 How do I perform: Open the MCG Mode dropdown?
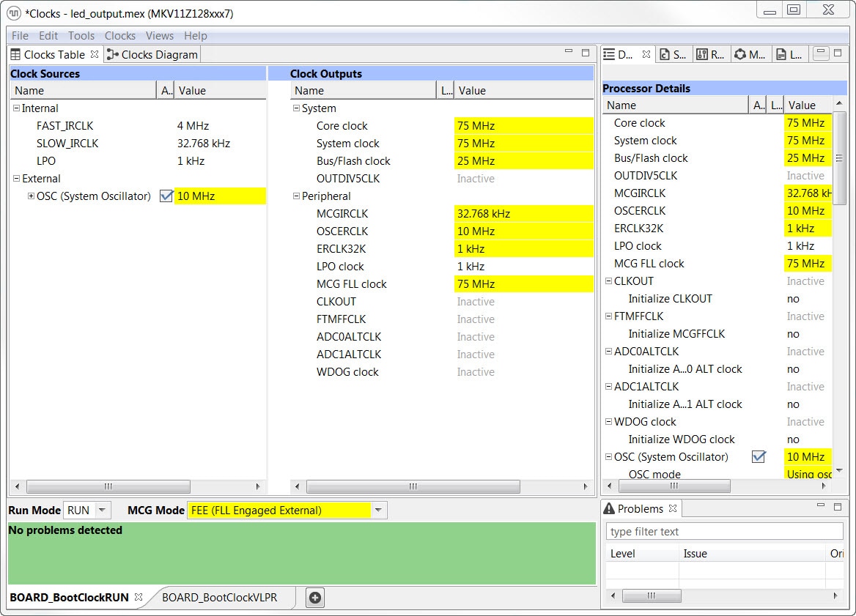pos(378,510)
